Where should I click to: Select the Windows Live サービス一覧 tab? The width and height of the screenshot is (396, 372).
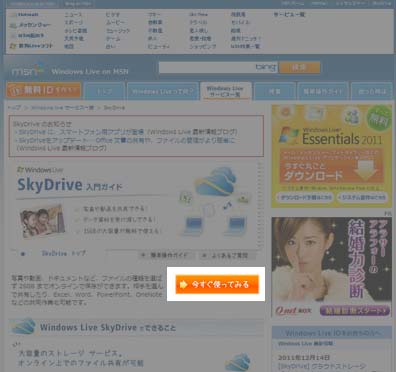226,91
